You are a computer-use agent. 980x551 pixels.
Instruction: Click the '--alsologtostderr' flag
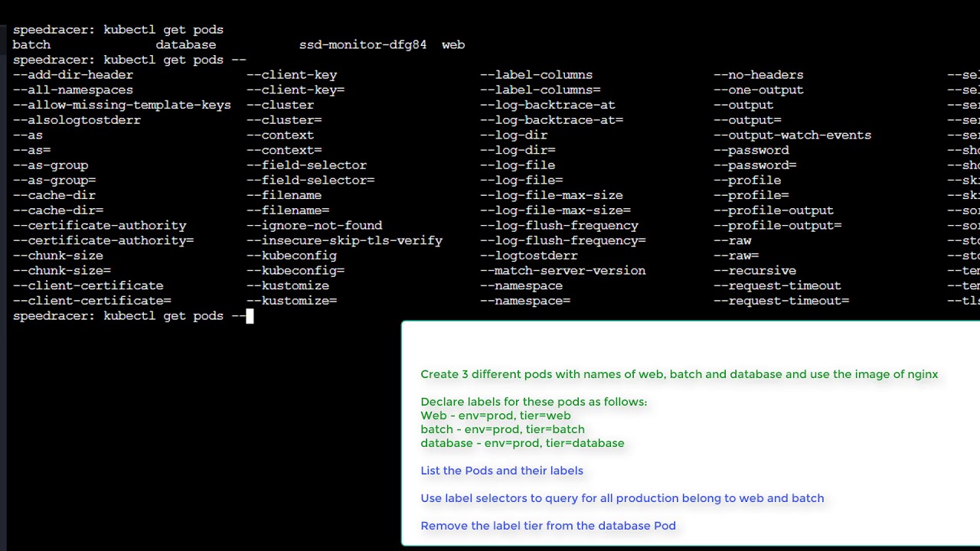coord(77,120)
